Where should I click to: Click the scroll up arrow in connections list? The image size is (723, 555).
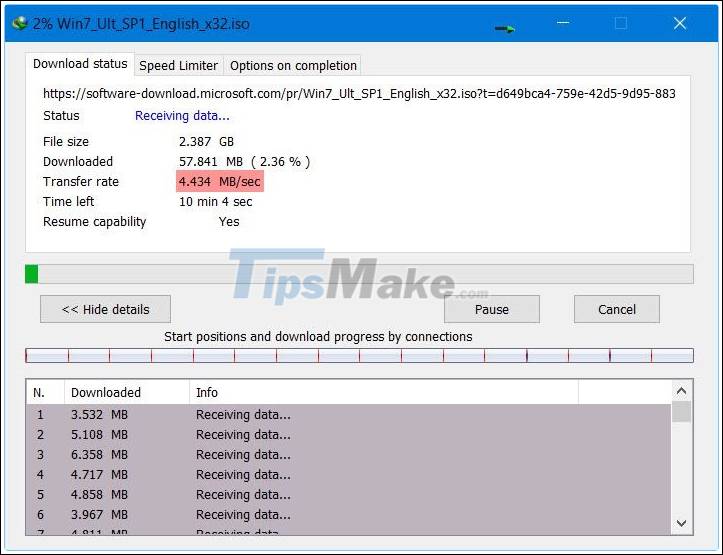tap(681, 391)
